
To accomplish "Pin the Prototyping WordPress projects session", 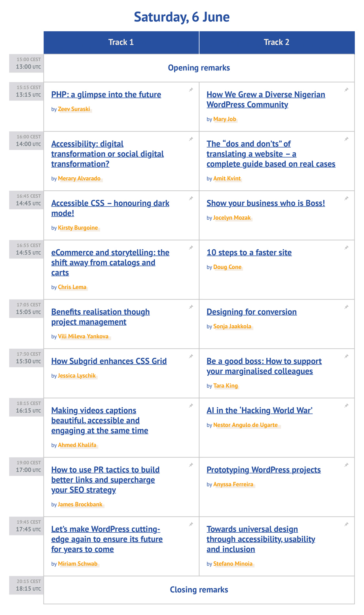I will click(x=347, y=465).
